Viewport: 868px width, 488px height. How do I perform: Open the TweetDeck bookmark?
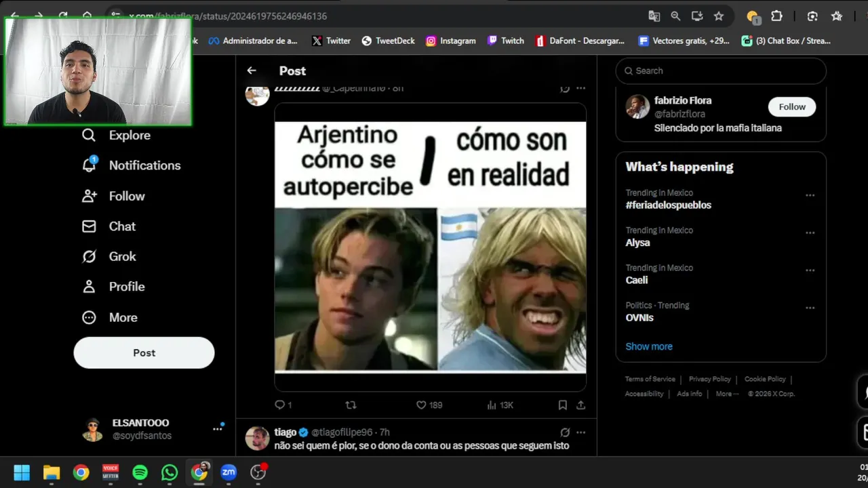(388, 41)
